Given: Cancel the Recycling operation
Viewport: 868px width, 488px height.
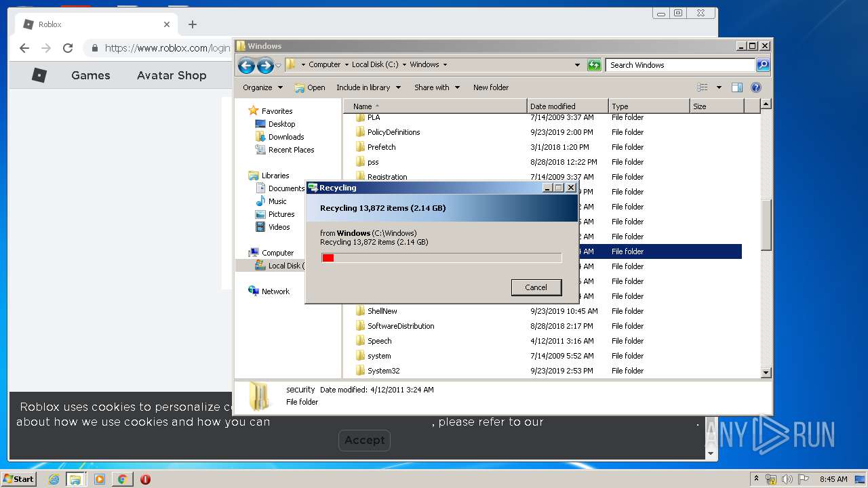Looking at the screenshot, I should (536, 287).
